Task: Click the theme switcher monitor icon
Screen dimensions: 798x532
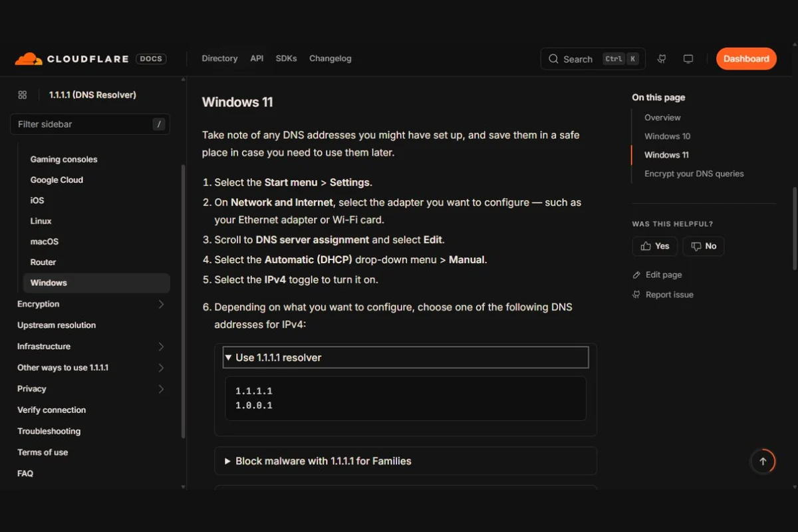Action: pyautogui.click(x=688, y=59)
